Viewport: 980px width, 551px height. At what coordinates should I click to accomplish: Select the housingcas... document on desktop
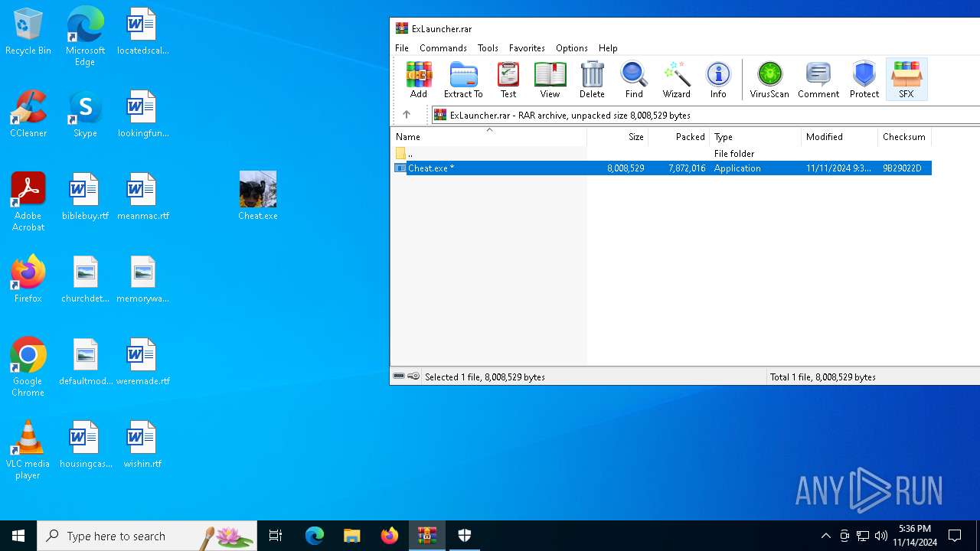[85, 445]
